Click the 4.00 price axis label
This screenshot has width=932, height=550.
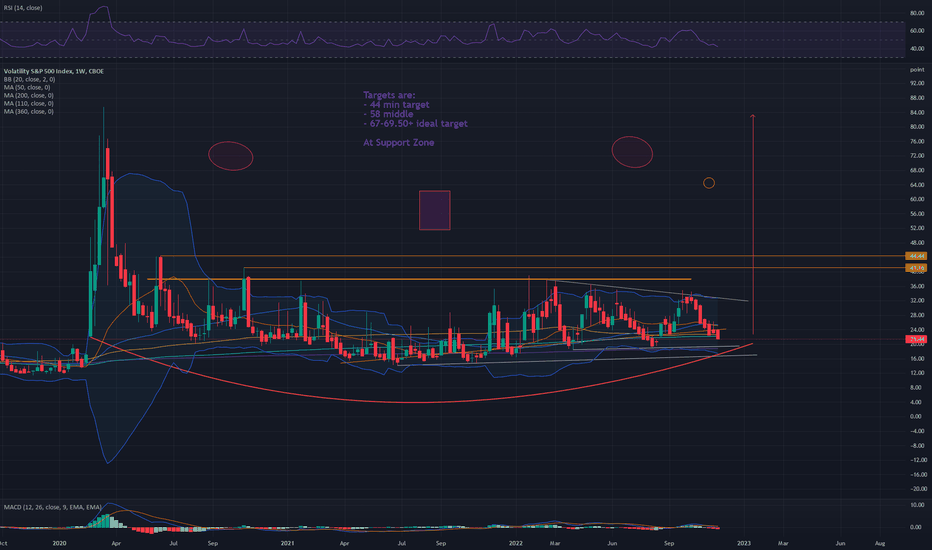tap(918, 403)
